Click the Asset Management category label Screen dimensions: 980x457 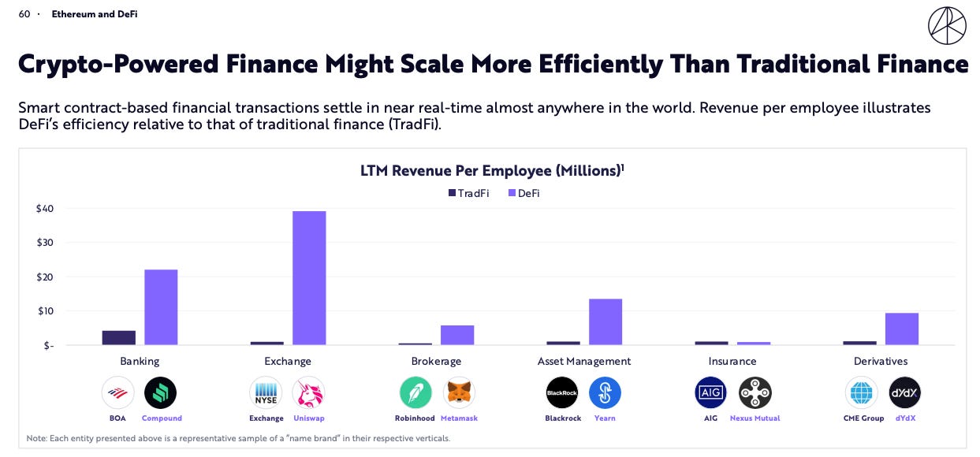(584, 361)
